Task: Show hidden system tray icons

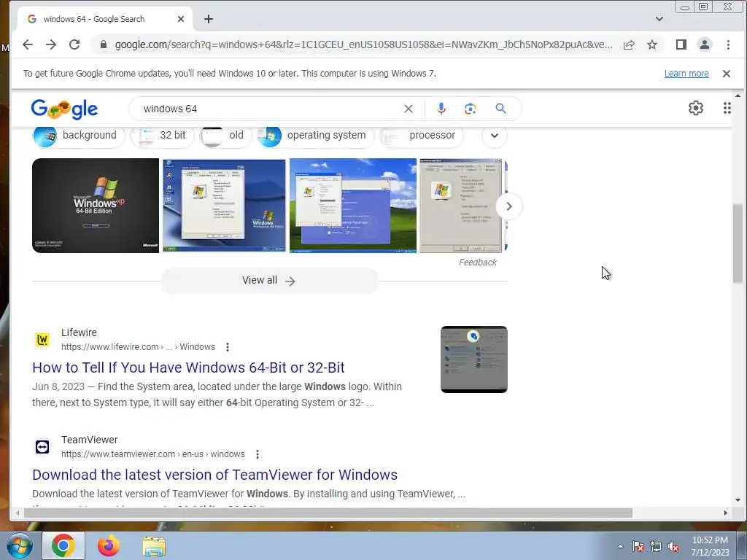Action: (620, 547)
